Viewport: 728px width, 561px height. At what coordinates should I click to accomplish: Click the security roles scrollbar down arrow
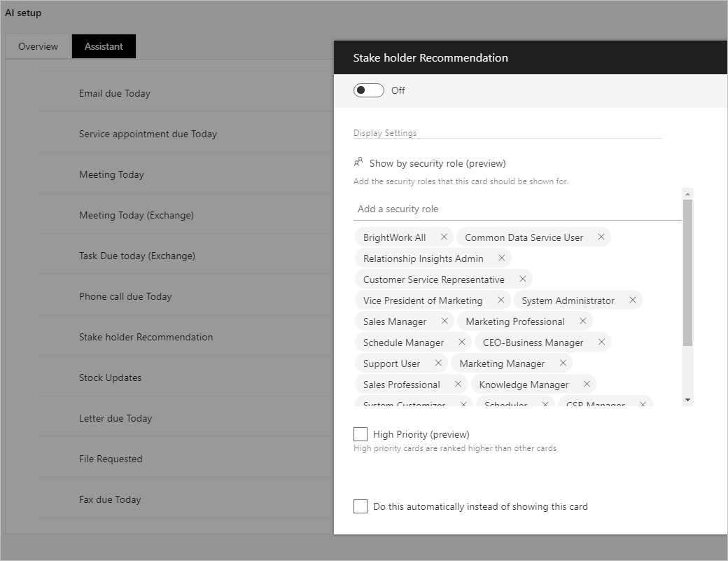click(687, 400)
